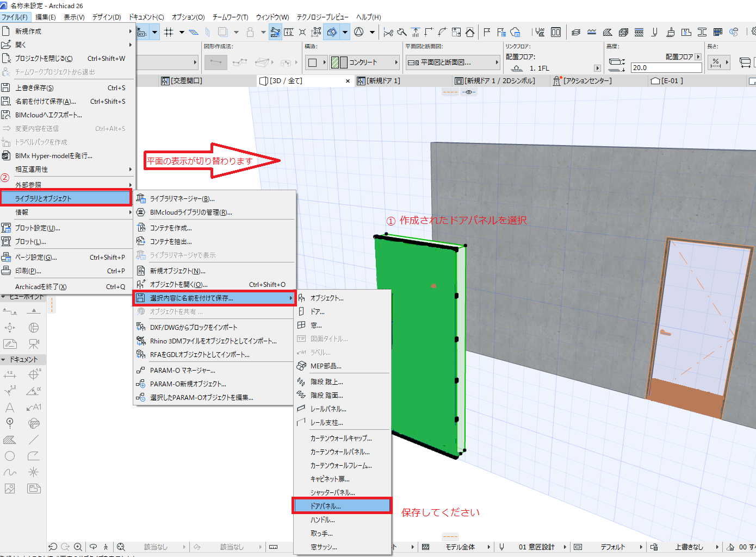This screenshot has height=557, width=756.
Task: Select the Line tool
Action: click(34, 440)
